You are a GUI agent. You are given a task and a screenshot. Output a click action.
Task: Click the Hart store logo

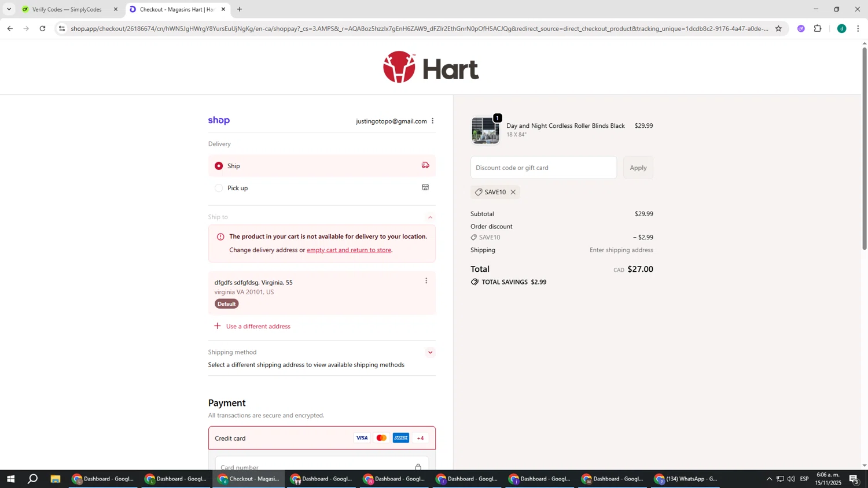point(431,67)
